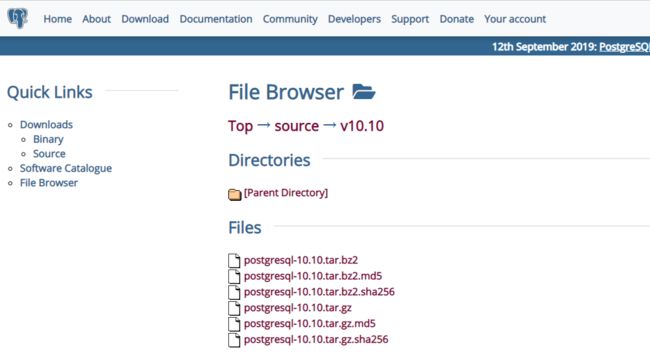Click the file icon beside postgresql-10.10.tar.bz2.md5
The image size is (650, 360).
click(x=234, y=276)
